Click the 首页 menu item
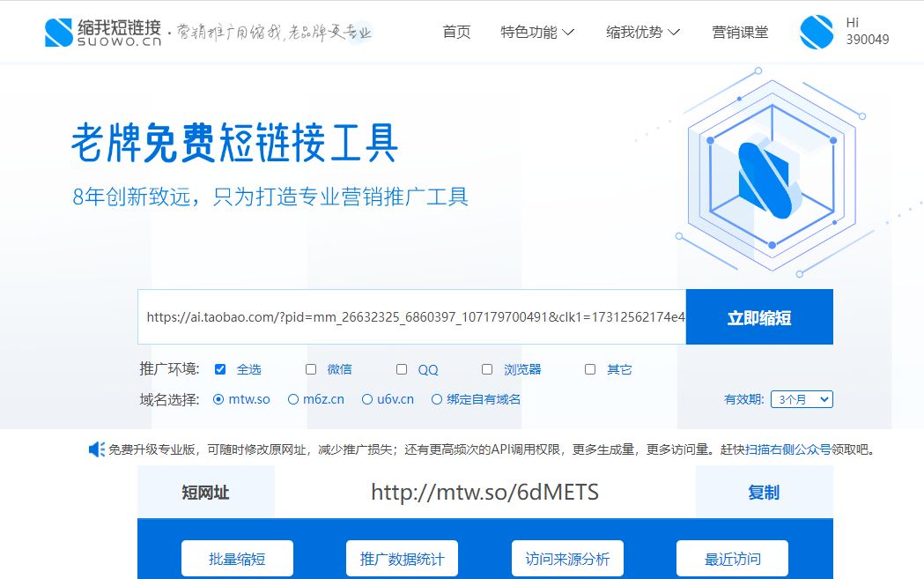 click(455, 31)
